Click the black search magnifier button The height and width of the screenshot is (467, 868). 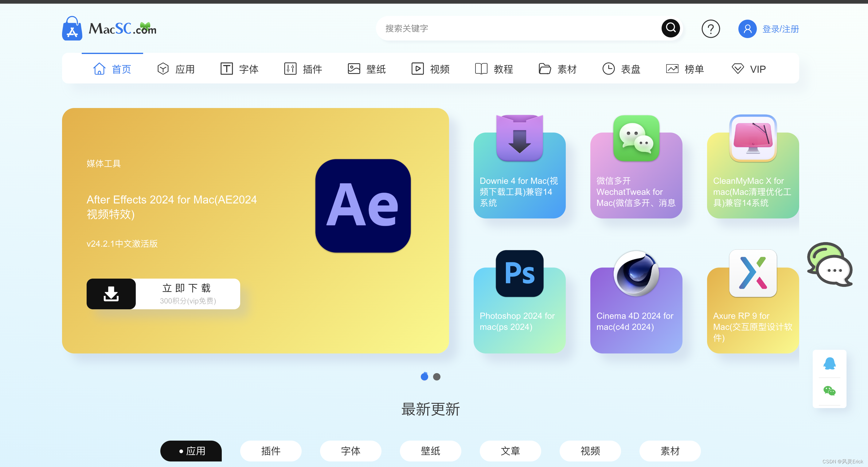pyautogui.click(x=670, y=28)
